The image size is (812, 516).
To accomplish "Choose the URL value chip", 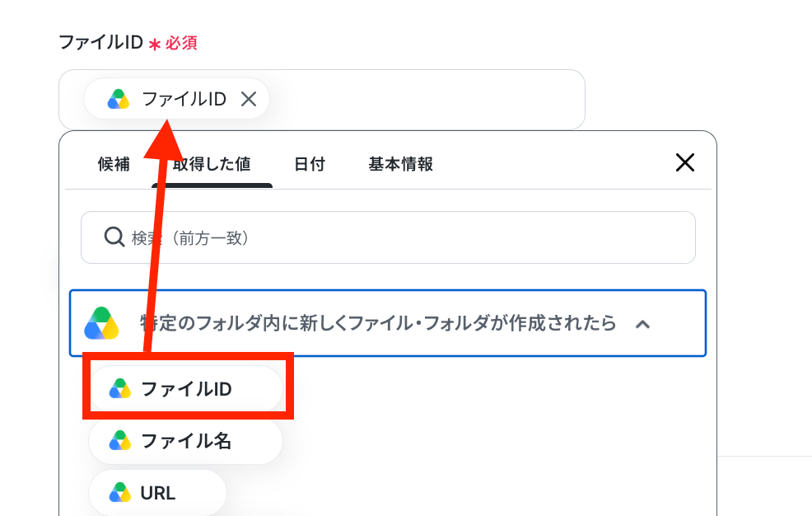I will pos(157,493).
